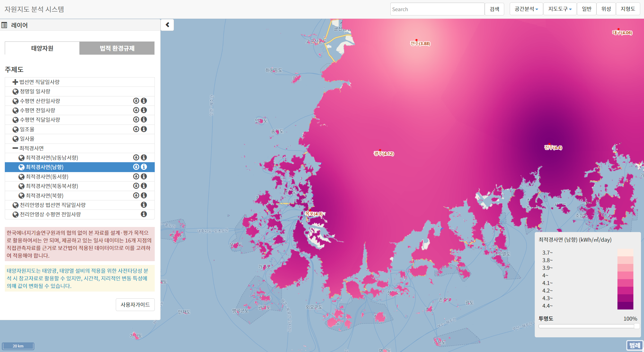Open the 공간분석 dropdown menu
This screenshot has width=644, height=352.
pyautogui.click(x=526, y=9)
